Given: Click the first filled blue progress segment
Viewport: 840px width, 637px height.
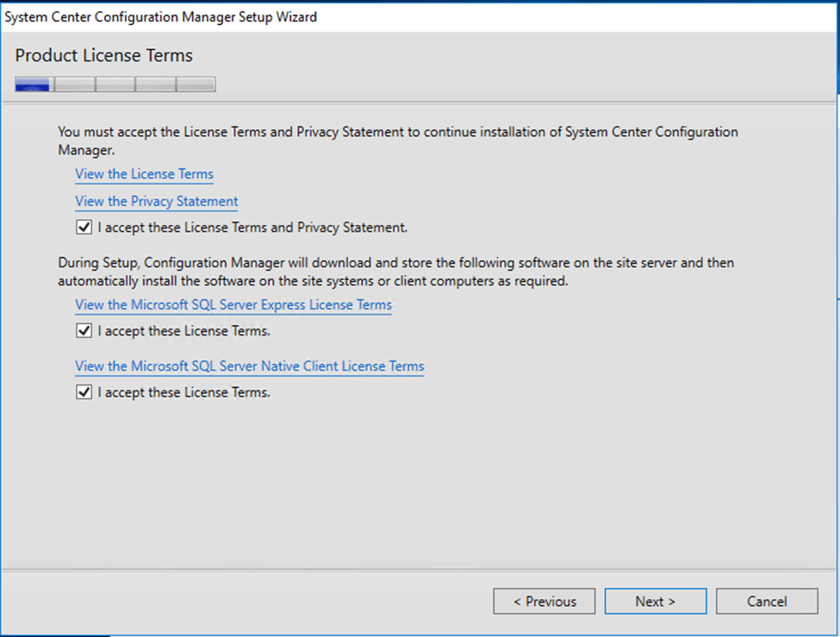Looking at the screenshot, I should pos(33,84).
